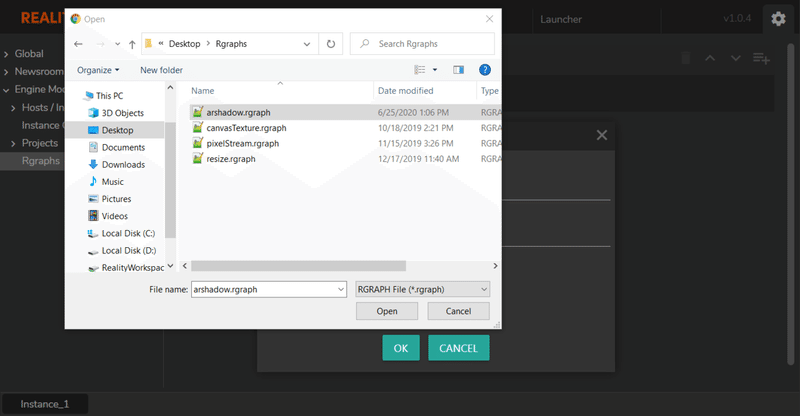800x416 pixels.
Task: Click the move-up chevron in Reality toolbar
Action: [x=710, y=58]
